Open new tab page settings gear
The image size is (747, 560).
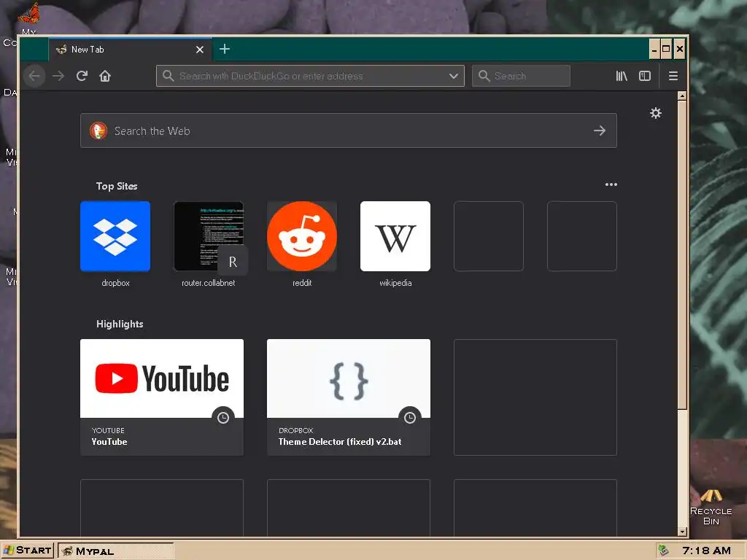pos(656,113)
